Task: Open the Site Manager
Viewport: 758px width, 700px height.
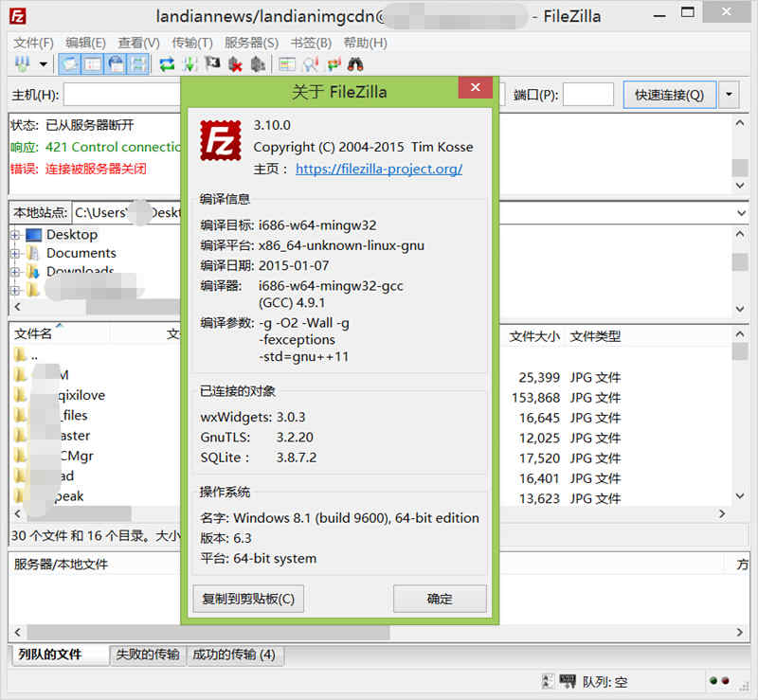Action: [x=19, y=63]
